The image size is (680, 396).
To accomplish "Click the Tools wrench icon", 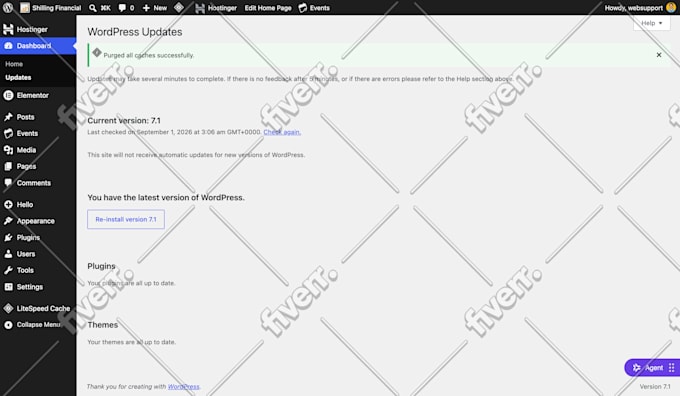I will tap(8, 270).
